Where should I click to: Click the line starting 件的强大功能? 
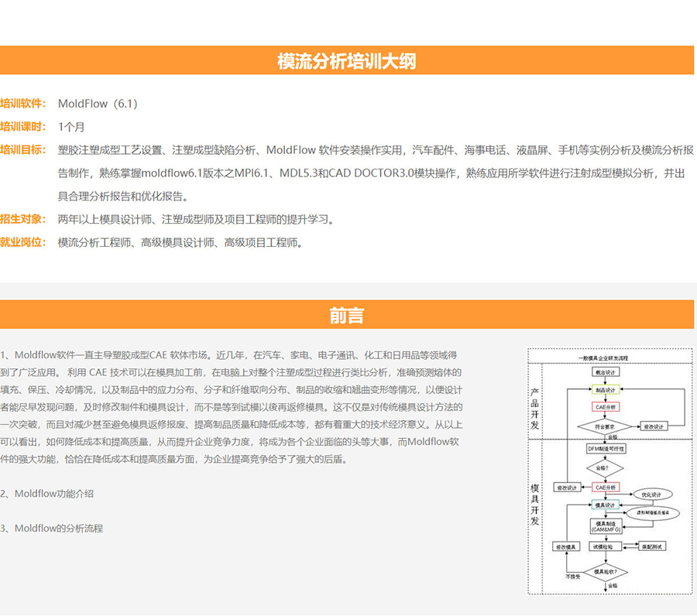(173, 459)
